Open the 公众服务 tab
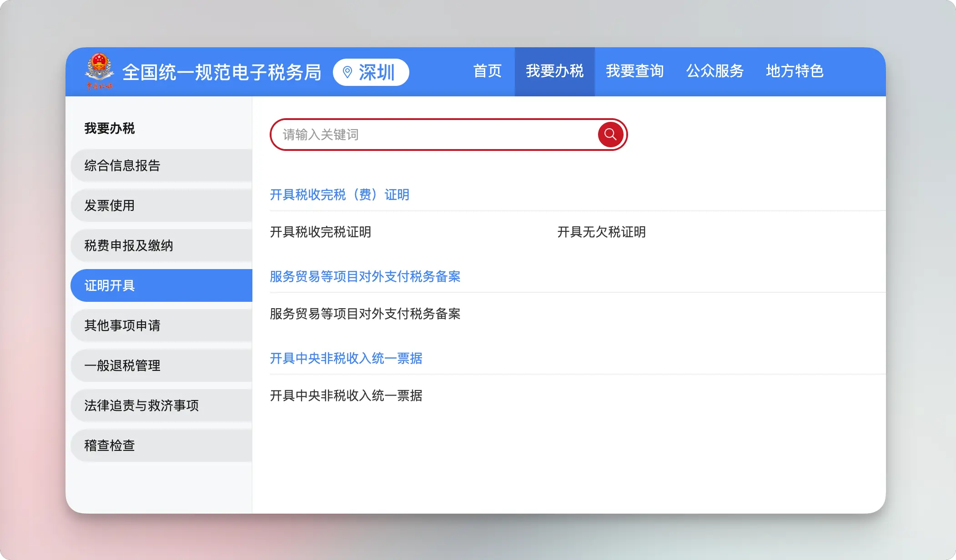This screenshot has width=956, height=560. point(714,71)
